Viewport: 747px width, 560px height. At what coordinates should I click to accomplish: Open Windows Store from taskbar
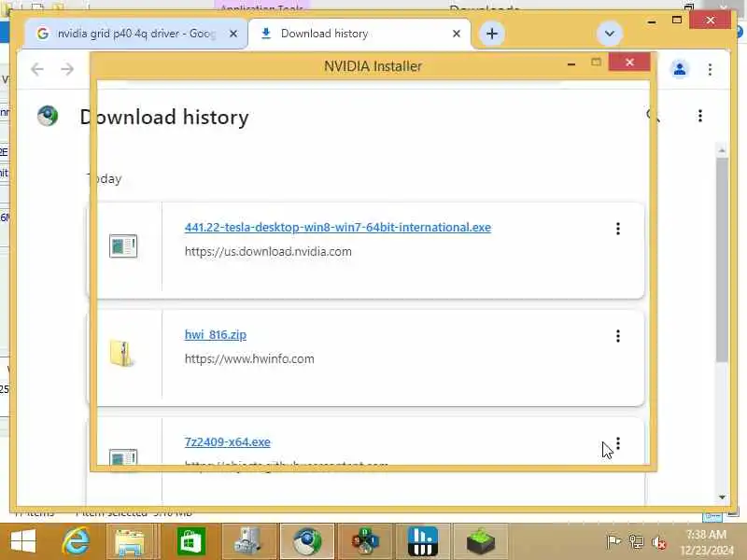[x=191, y=541]
